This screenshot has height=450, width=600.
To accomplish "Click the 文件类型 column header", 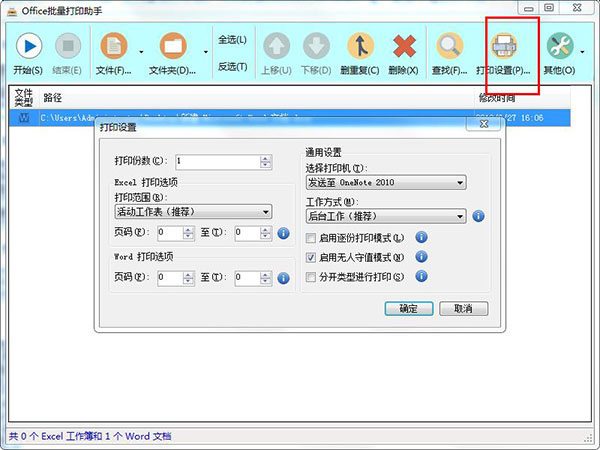I will (24, 98).
